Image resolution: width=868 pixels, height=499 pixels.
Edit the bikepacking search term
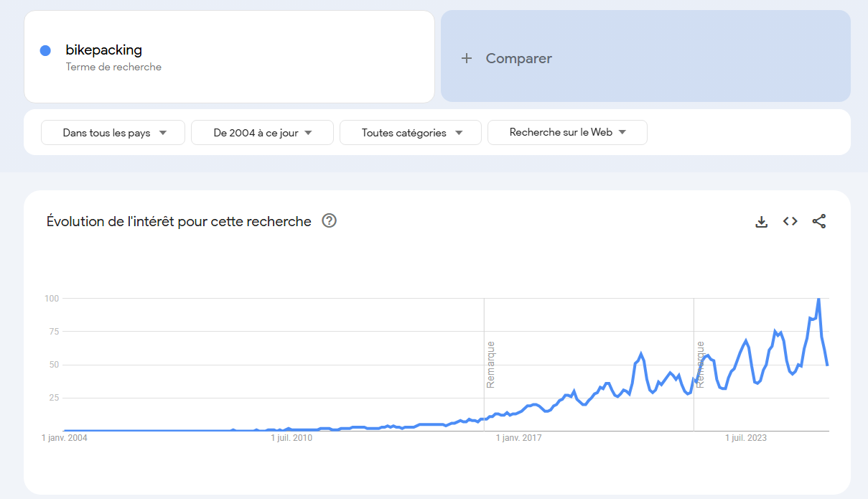(x=104, y=50)
